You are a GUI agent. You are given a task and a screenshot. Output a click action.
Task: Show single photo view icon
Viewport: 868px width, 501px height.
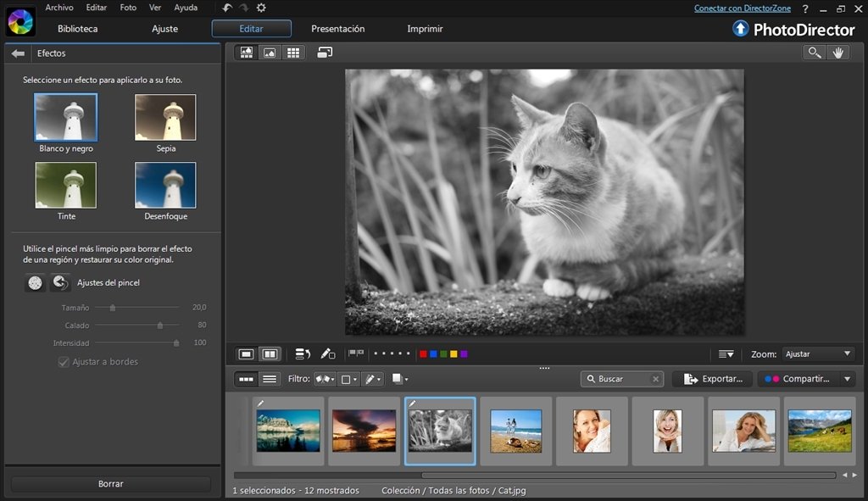pos(247,353)
